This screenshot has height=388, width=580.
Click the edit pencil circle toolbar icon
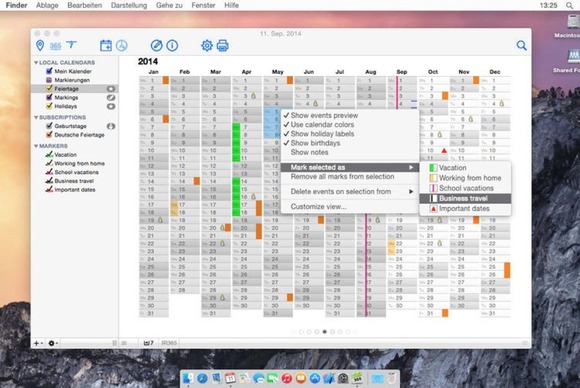click(156, 45)
